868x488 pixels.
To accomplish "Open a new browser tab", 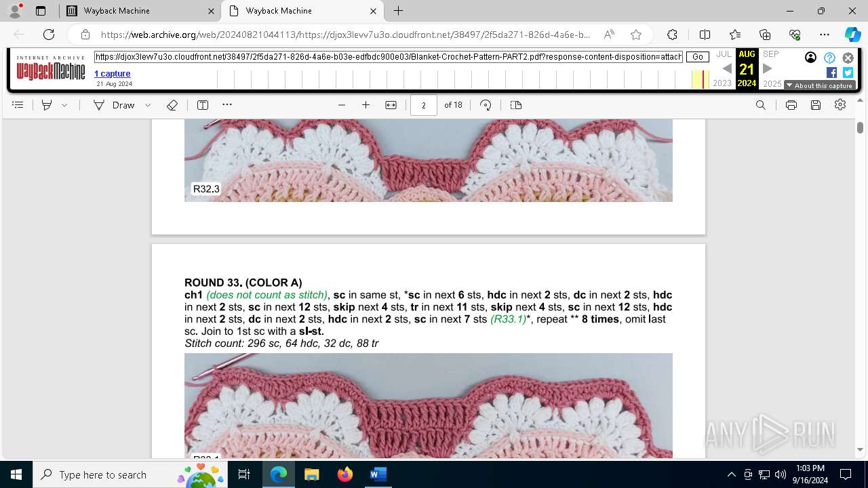I will tap(399, 11).
